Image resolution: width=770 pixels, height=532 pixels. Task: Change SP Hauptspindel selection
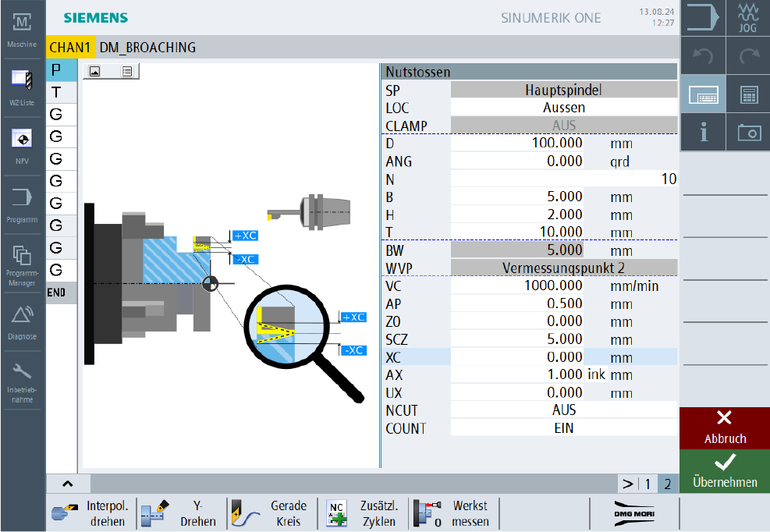(x=563, y=90)
